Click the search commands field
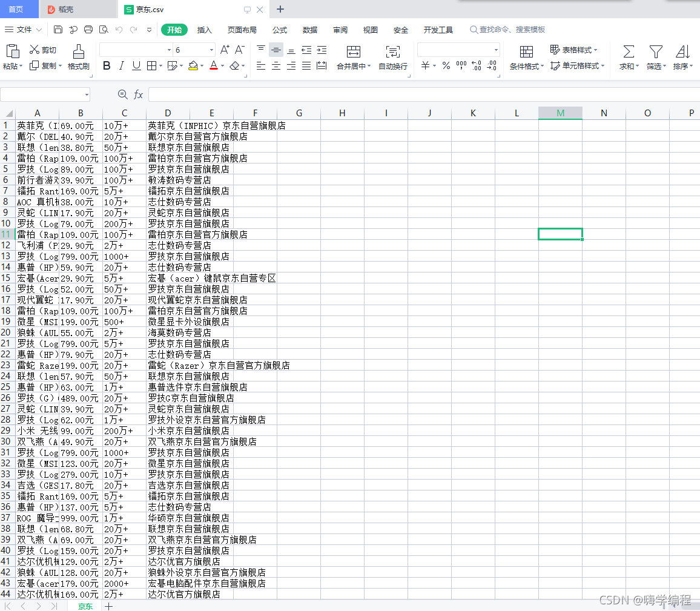The width and height of the screenshot is (700, 611). (x=507, y=30)
